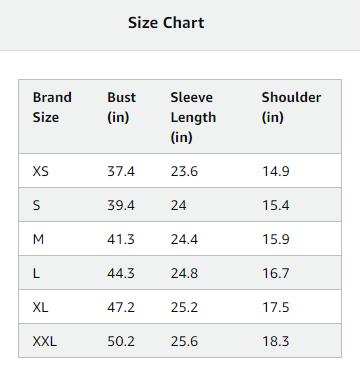Select the Brand Size column header

click(52, 107)
